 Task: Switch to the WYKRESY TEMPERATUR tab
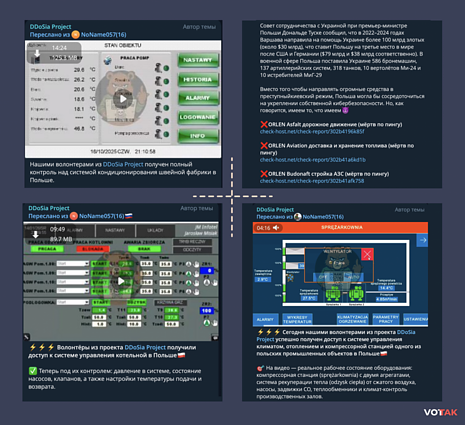297,319
